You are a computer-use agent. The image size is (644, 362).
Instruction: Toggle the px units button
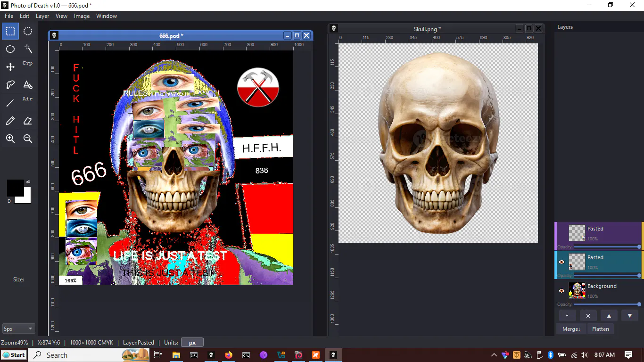click(x=192, y=343)
